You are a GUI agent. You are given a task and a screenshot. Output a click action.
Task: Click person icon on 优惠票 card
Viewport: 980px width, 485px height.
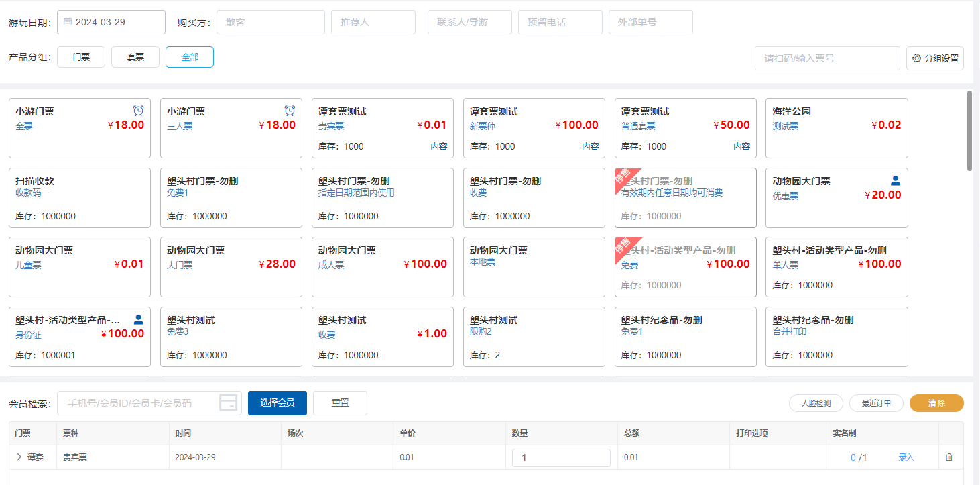[895, 180]
